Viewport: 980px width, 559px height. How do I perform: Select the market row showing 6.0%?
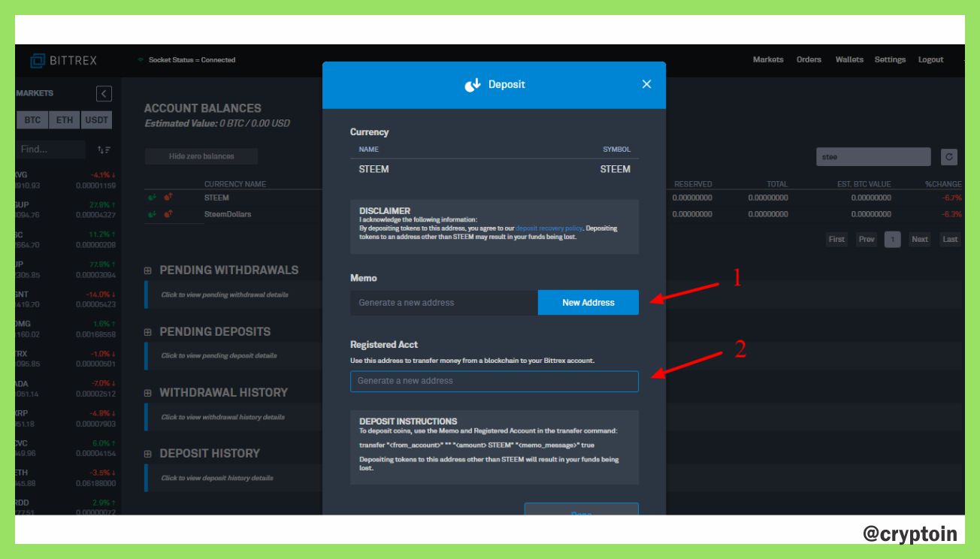pyautogui.click(x=66, y=449)
